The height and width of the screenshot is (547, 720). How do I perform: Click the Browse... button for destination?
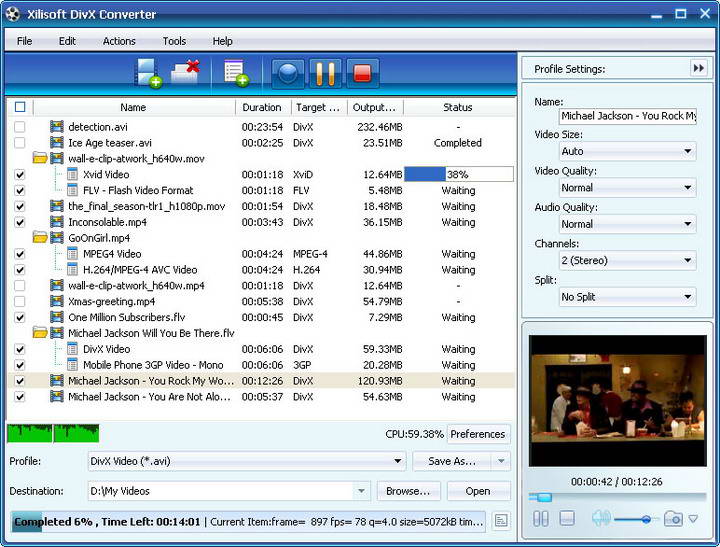tap(408, 491)
